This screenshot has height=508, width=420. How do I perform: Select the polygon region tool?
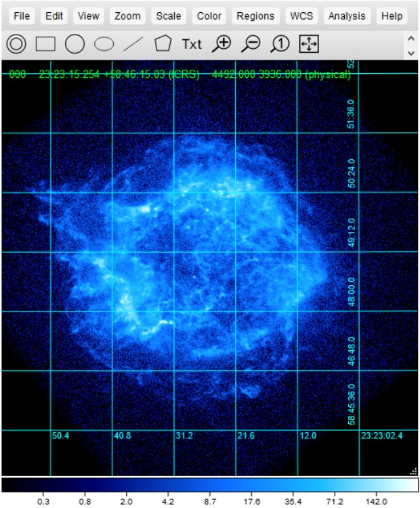tap(163, 44)
